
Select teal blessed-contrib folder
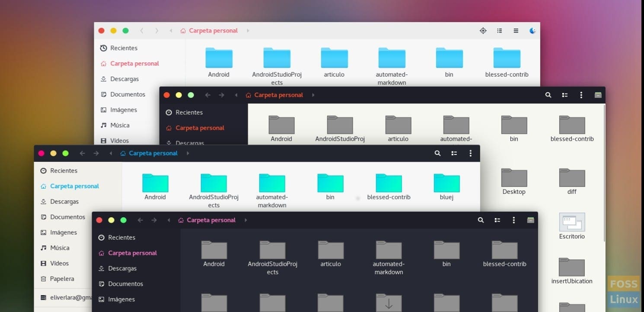pyautogui.click(x=389, y=183)
